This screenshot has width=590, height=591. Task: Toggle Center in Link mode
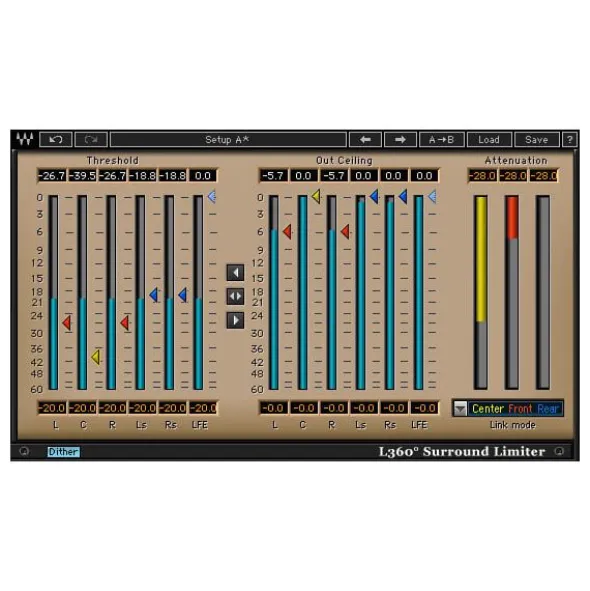[488, 409]
